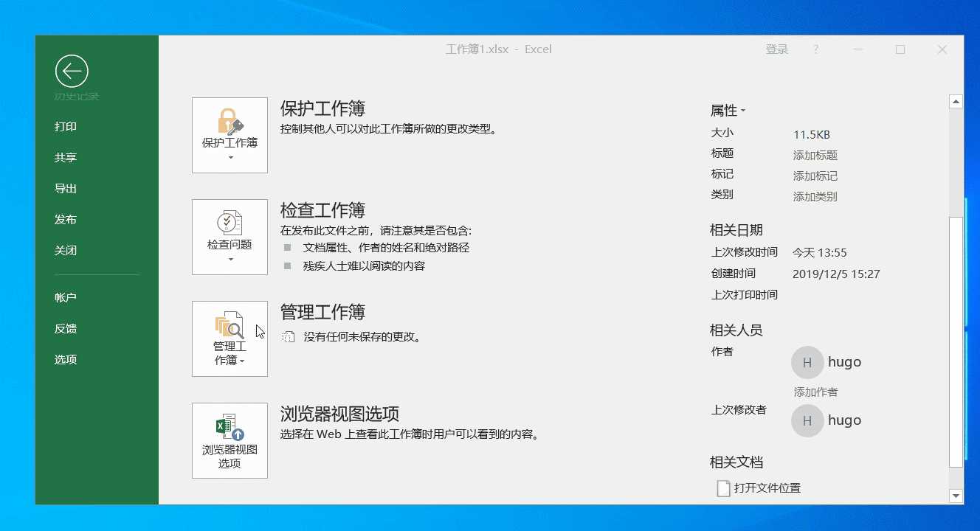Viewport: 980px width, 531px height.
Task: Click the 相关日期 heading
Action: [x=736, y=230]
